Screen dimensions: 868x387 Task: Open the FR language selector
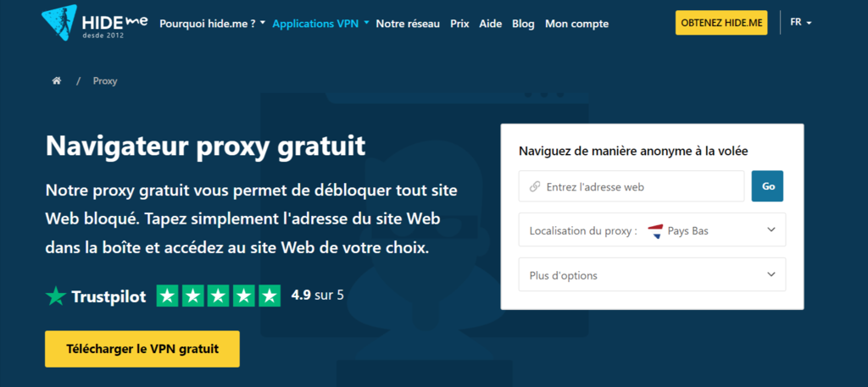(x=800, y=23)
